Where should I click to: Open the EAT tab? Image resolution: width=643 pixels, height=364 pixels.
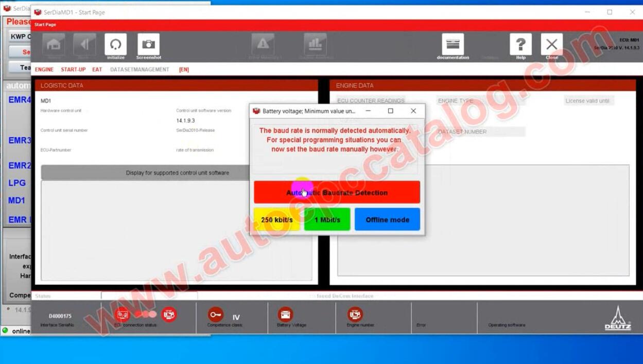tap(97, 69)
